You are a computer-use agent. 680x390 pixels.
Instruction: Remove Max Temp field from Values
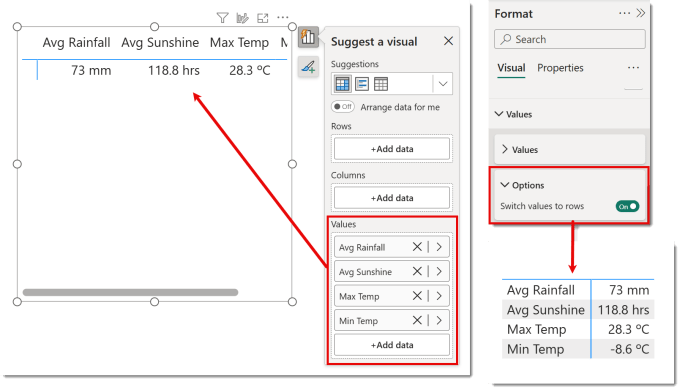pyautogui.click(x=417, y=296)
